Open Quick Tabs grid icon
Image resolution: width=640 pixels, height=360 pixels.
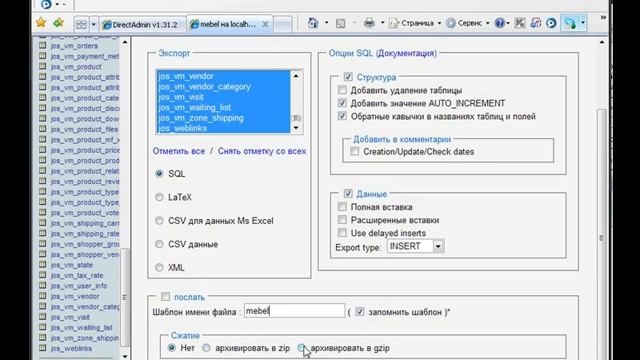(81, 24)
